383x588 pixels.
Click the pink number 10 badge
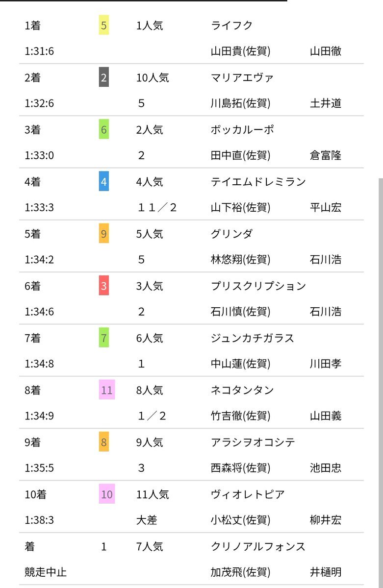tap(106, 495)
